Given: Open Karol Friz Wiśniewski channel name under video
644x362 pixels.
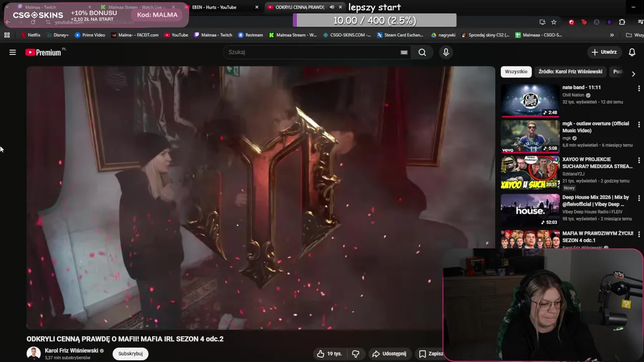Looking at the screenshot, I should coord(71,350).
